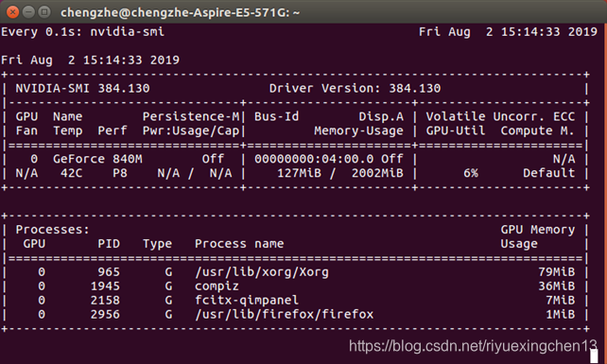Click the PID '1945'
This screenshot has width=607, height=364.
tap(105, 286)
